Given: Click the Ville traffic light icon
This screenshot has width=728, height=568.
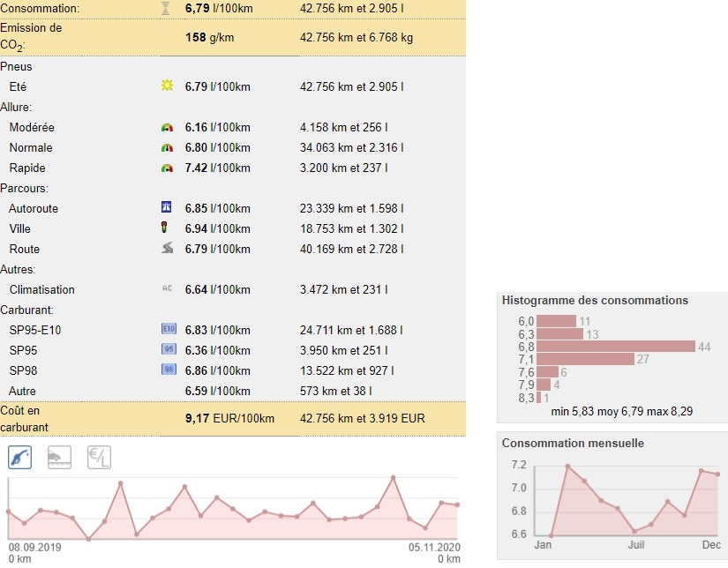Looking at the screenshot, I should pyautogui.click(x=165, y=228).
